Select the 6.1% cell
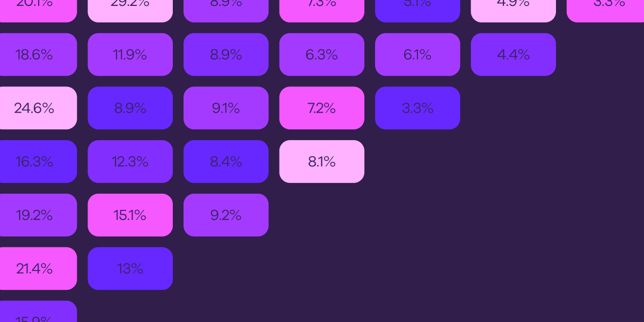Viewport: 644px width, 322px height. pyautogui.click(x=418, y=55)
